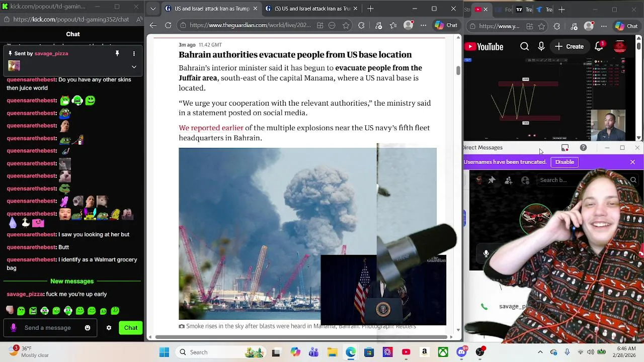Click the green phone icon beside savage_pizza

484,307
